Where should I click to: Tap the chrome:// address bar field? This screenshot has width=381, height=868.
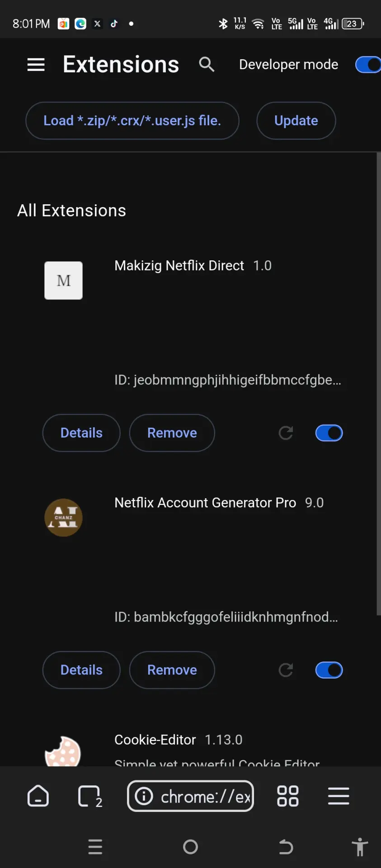190,796
